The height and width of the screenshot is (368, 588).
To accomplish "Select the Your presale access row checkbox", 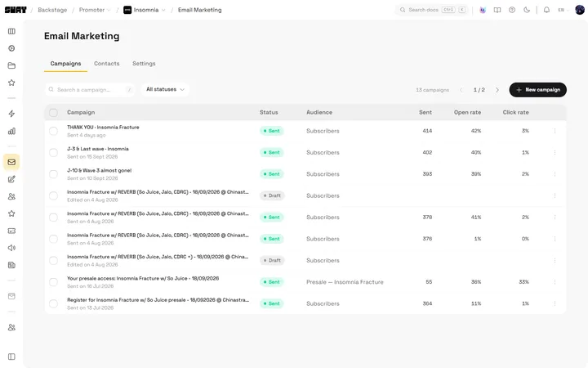I will click(53, 282).
